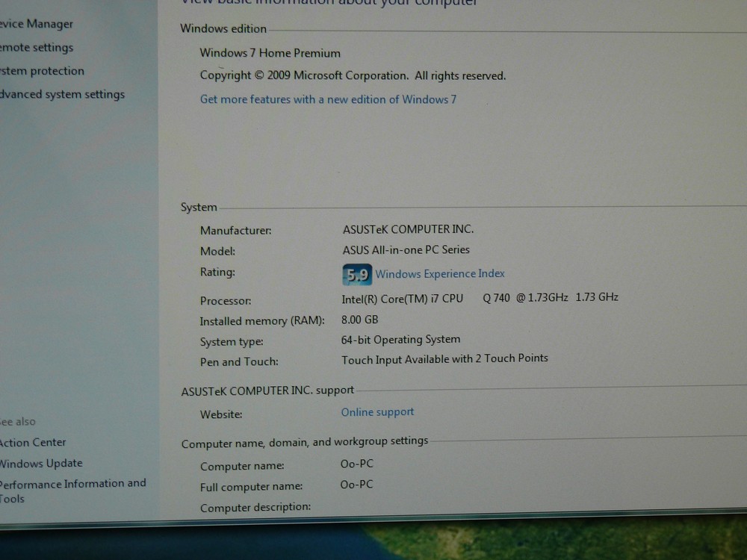Open Windows Update under See also
This screenshot has height=560, width=747.
point(41,464)
